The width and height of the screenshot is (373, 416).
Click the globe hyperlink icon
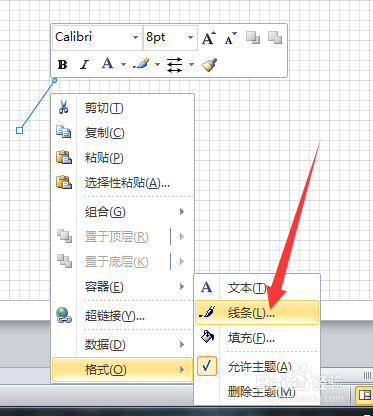(64, 315)
